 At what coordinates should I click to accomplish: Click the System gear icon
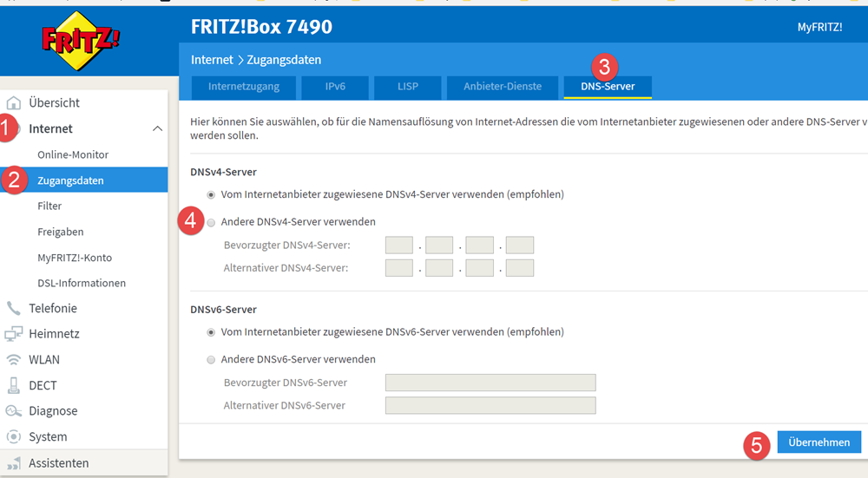tap(13, 436)
